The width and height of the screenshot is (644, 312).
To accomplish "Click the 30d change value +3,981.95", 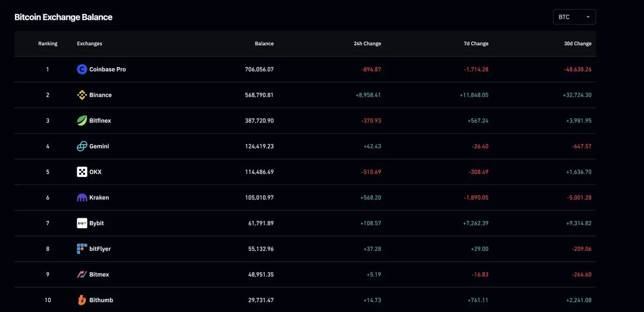I will tap(579, 121).
